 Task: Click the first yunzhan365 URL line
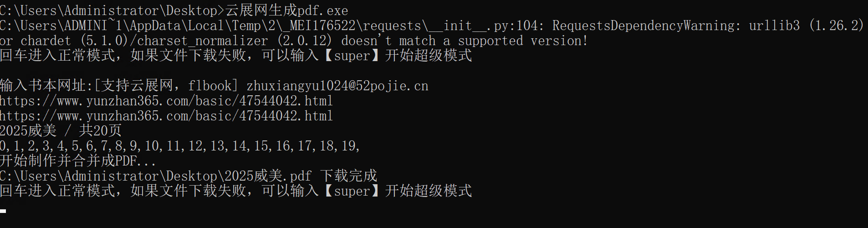pyautogui.click(x=166, y=101)
